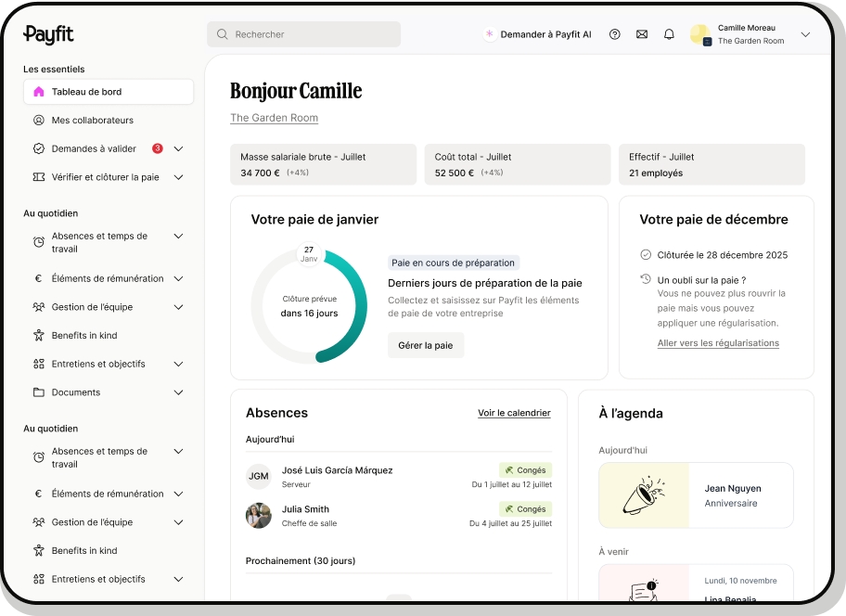Open the account dropdown arrow next to Camille Moreau
Viewport: 846px width, 616px height.
pyautogui.click(x=805, y=34)
